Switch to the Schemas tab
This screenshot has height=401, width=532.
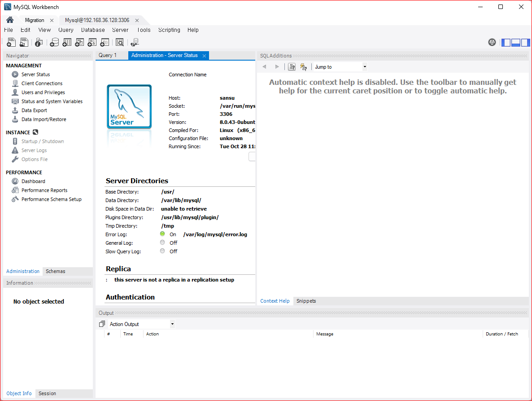pos(55,271)
